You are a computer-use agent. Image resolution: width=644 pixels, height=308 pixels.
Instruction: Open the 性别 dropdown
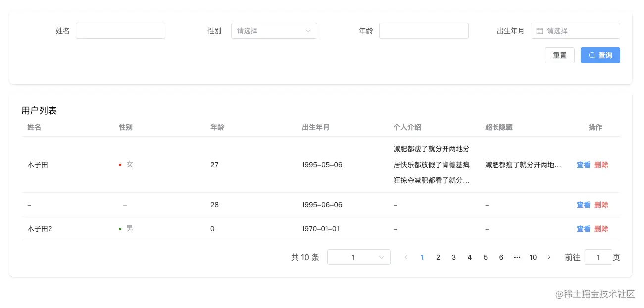[274, 31]
